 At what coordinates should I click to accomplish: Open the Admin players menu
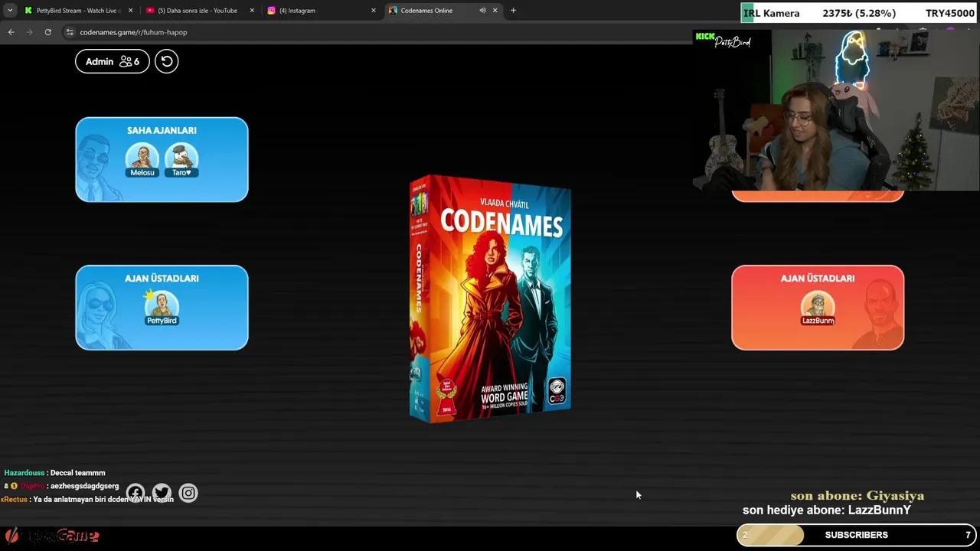(112, 61)
